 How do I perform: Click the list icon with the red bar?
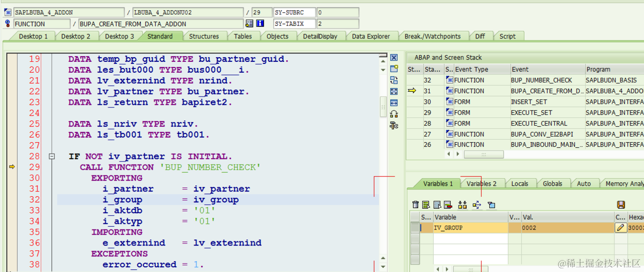click(447, 205)
